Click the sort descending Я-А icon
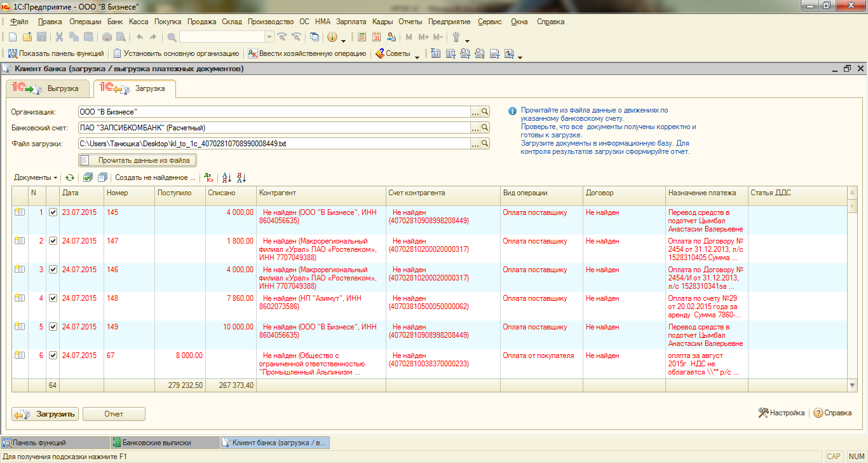The height and width of the screenshot is (463, 868). (x=241, y=178)
